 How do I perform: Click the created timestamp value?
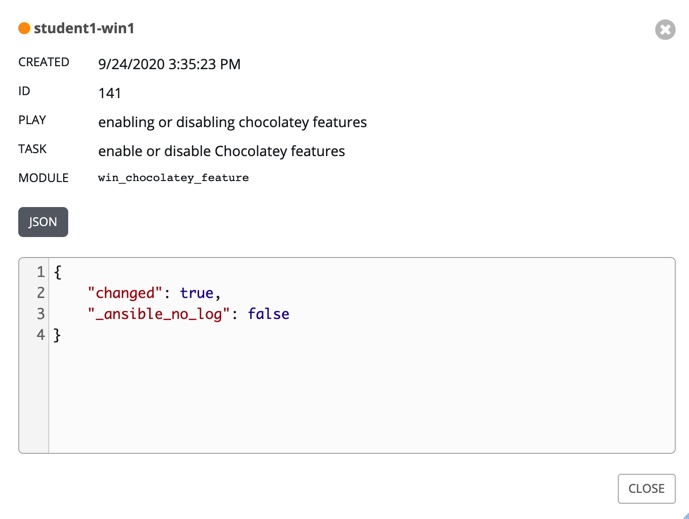169,64
